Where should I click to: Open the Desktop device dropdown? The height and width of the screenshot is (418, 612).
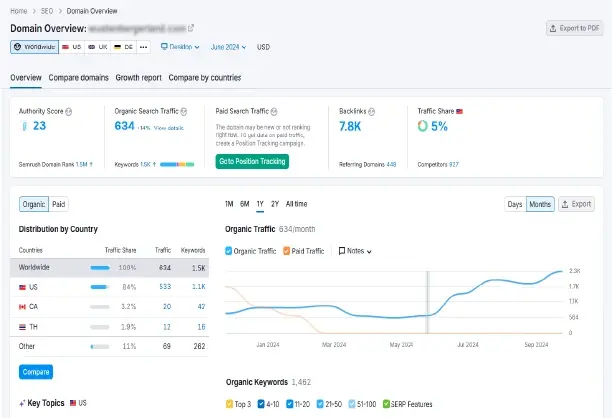[x=180, y=47]
